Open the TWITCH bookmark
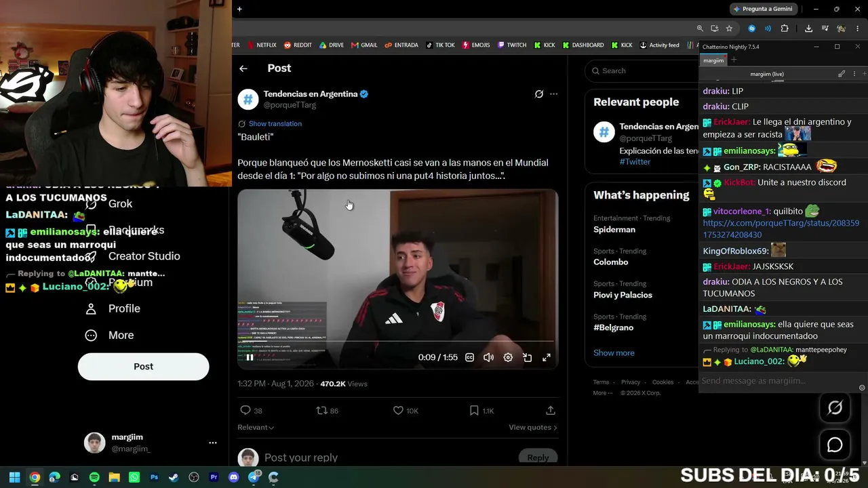This screenshot has width=868, height=488. [x=512, y=45]
